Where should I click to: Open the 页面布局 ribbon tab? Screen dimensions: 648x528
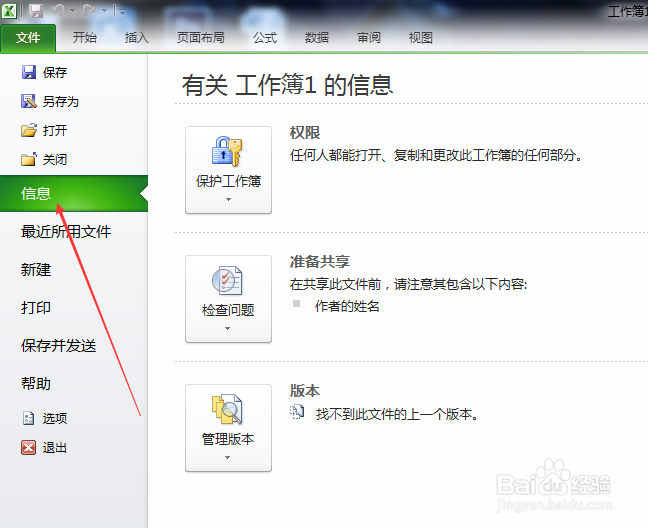click(x=201, y=38)
